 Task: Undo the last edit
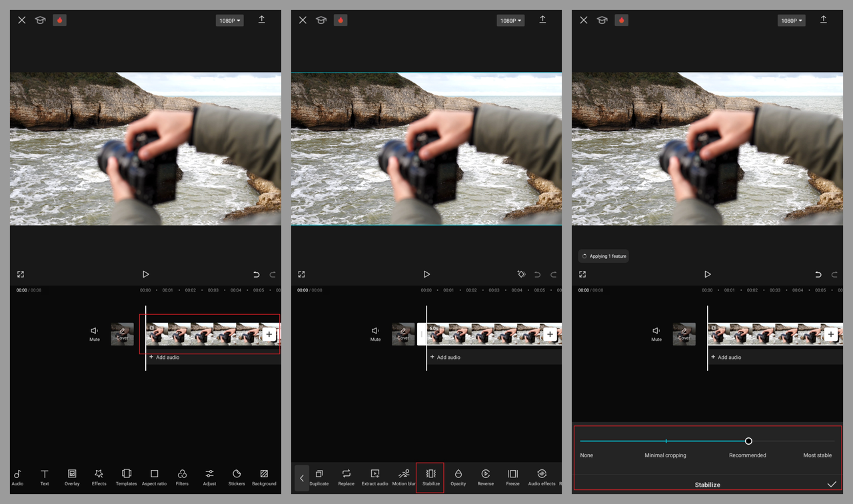click(x=255, y=274)
